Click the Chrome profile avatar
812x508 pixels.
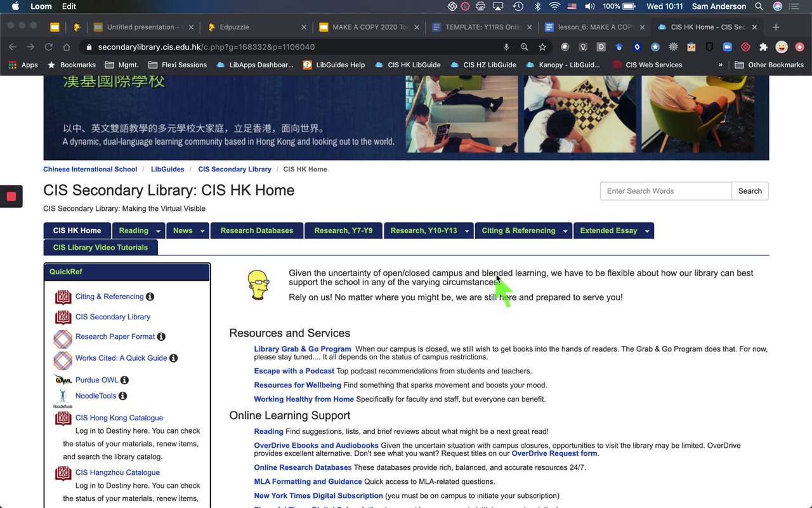[782, 47]
